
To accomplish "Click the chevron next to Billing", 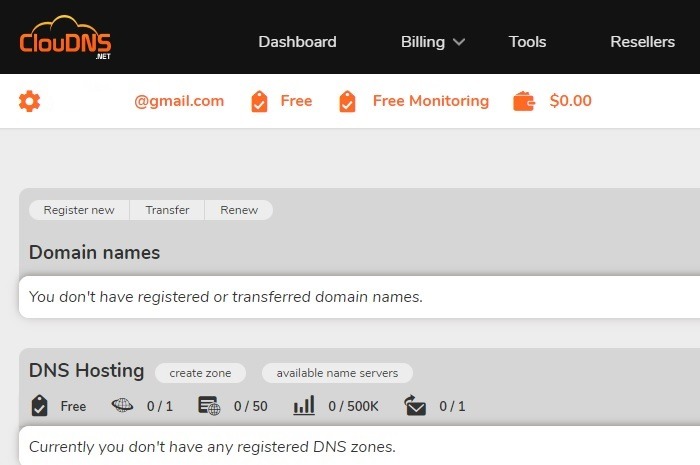I will point(459,42).
